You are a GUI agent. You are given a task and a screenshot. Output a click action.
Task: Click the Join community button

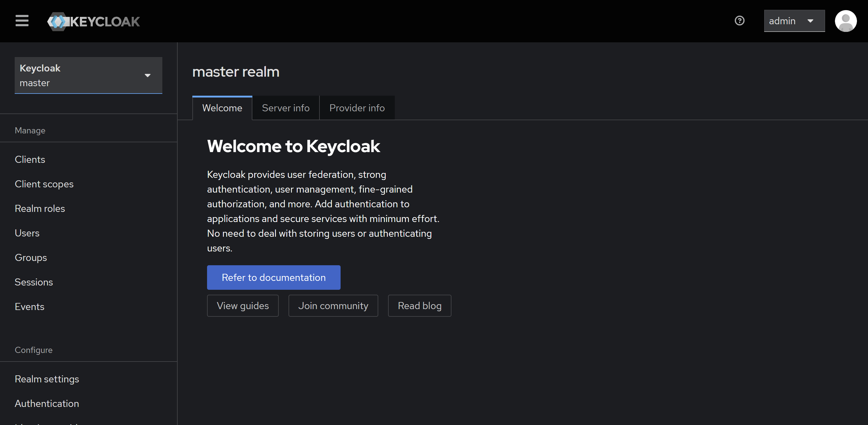click(x=333, y=306)
